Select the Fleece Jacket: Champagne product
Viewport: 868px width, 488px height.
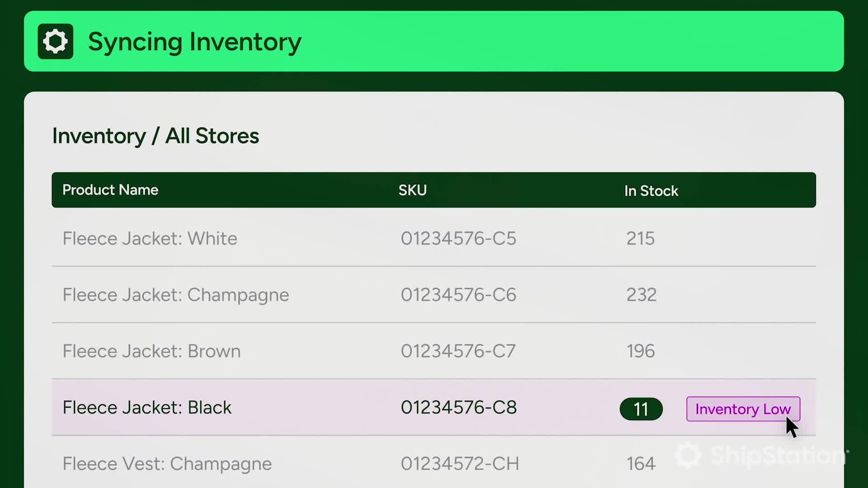point(175,295)
